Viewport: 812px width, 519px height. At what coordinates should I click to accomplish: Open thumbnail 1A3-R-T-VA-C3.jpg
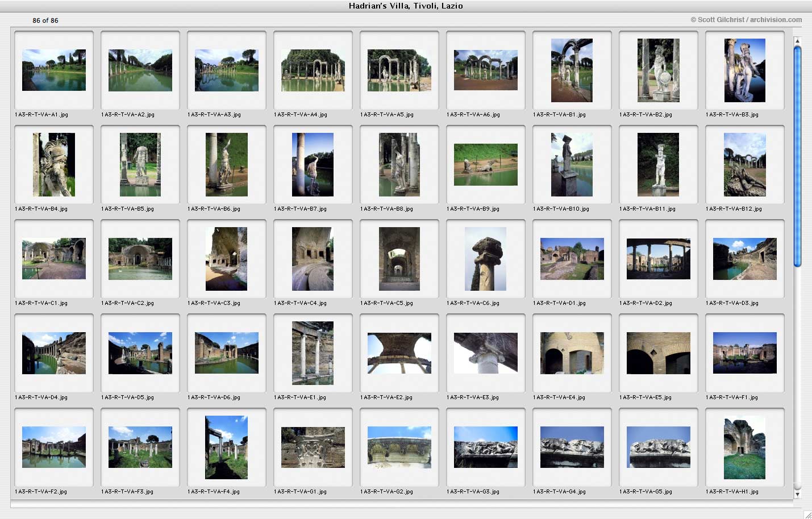coord(227,259)
